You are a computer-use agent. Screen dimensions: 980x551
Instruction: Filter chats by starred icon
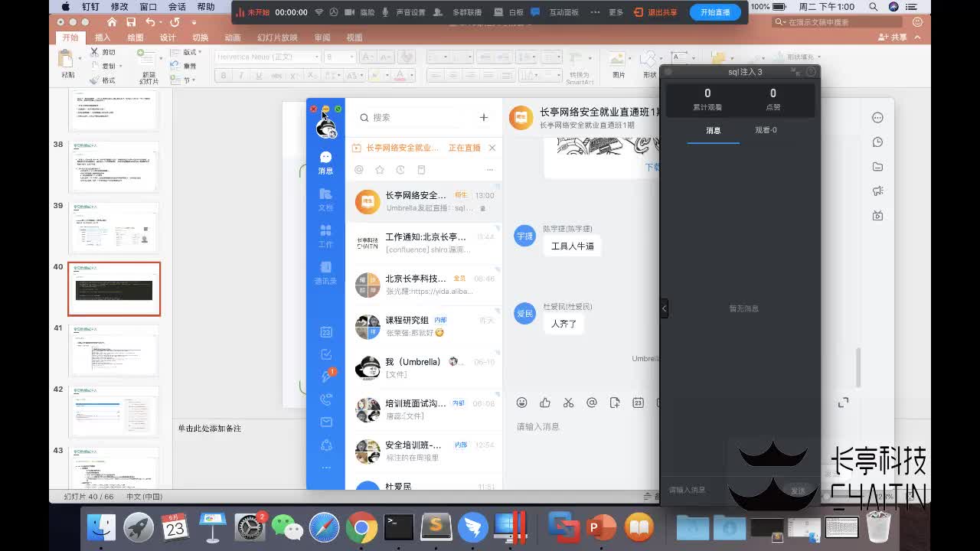380,170
